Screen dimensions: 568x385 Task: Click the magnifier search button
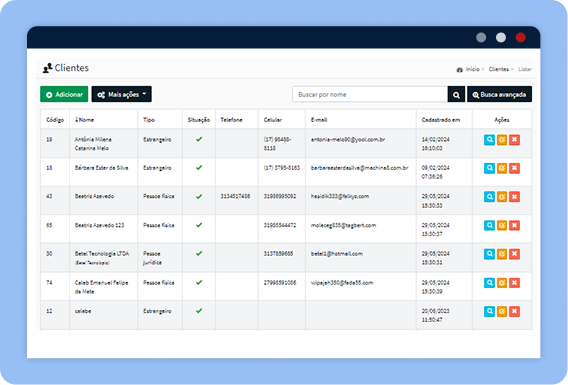(456, 95)
